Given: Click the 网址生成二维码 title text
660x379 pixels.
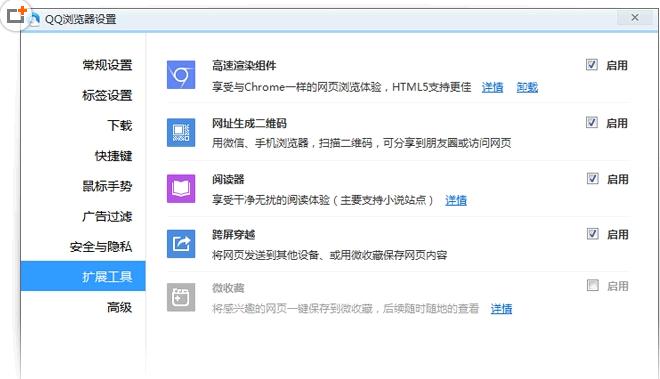Looking at the screenshot, I should [249, 123].
